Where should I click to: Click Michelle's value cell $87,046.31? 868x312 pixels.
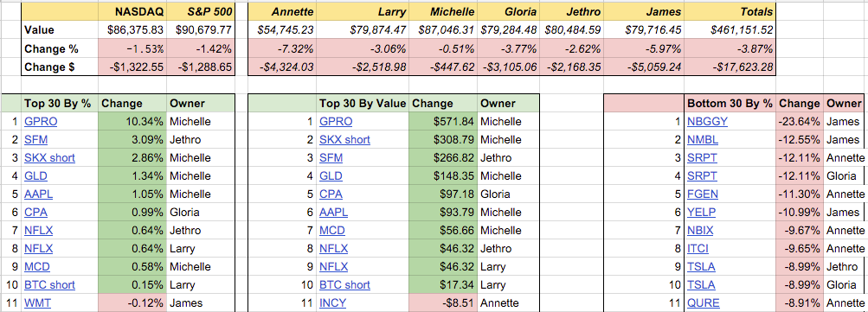(x=442, y=30)
